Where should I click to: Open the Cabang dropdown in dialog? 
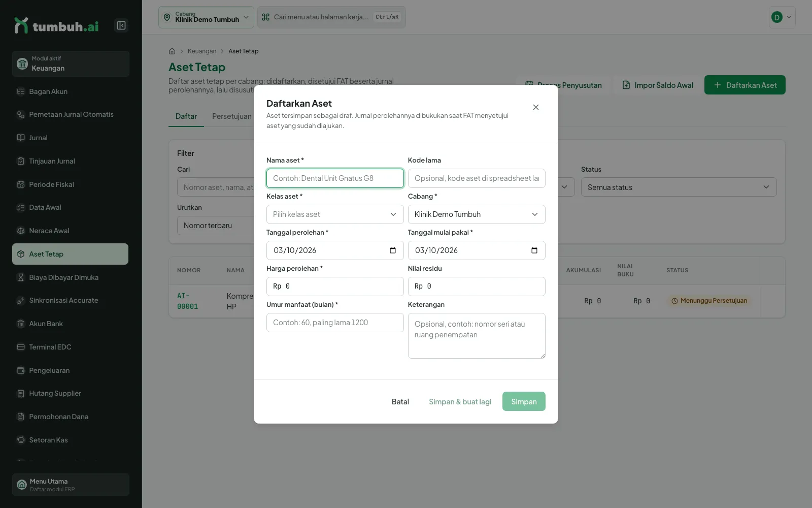tap(477, 214)
